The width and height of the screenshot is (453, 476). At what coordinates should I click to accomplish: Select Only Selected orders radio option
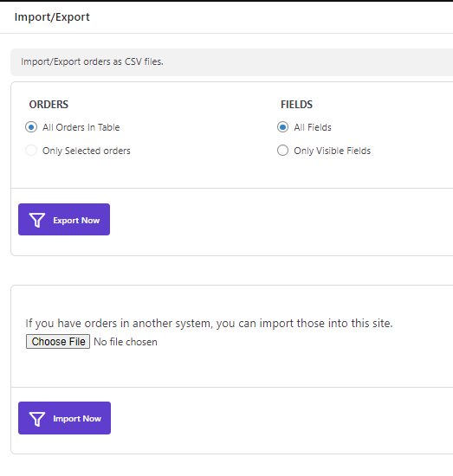point(31,151)
